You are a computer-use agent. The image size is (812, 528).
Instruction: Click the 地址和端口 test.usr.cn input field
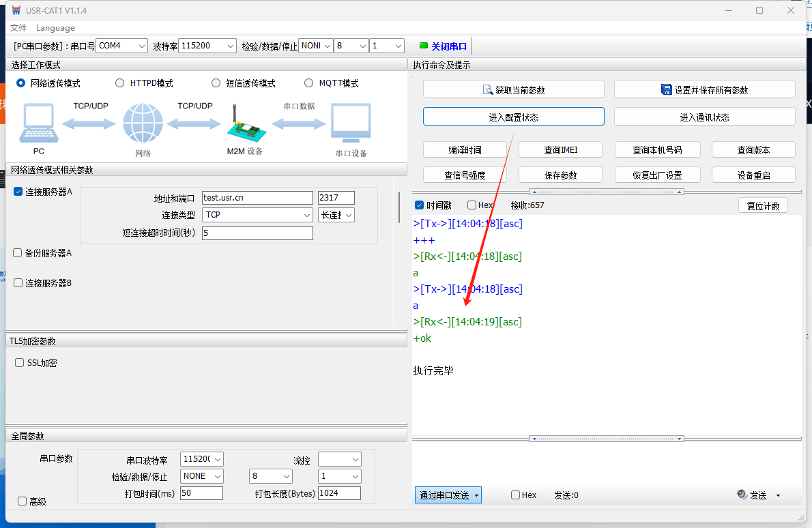coord(257,198)
